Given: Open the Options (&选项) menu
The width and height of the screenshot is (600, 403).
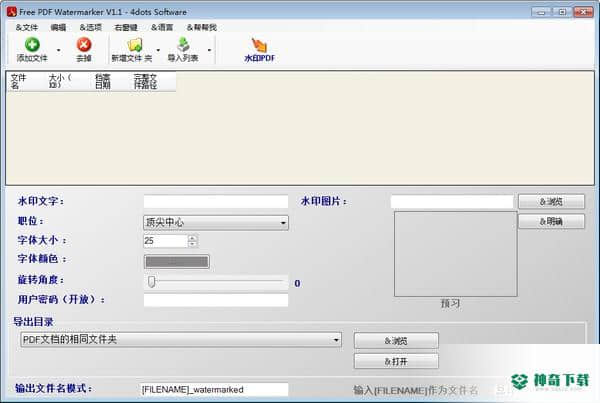Looking at the screenshot, I should point(91,28).
